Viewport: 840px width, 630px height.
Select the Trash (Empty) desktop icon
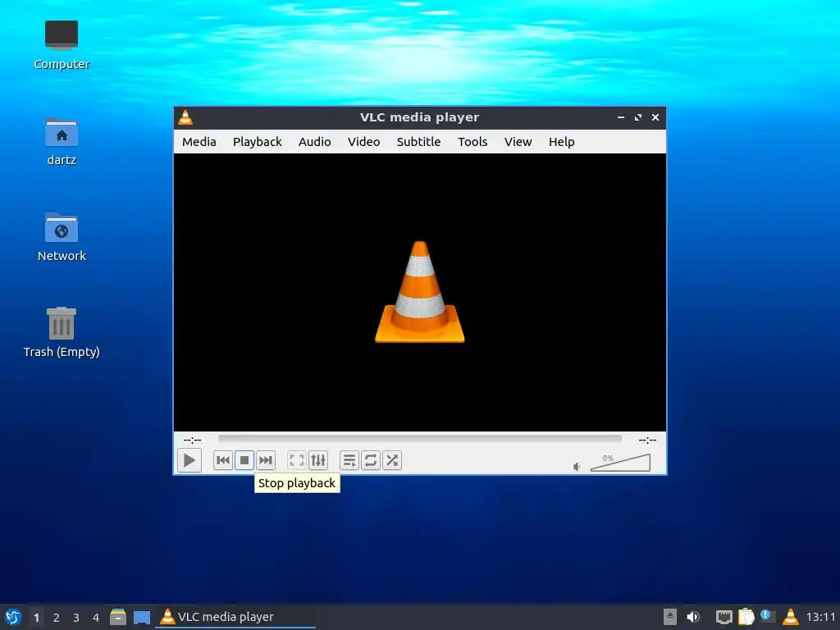(x=62, y=332)
